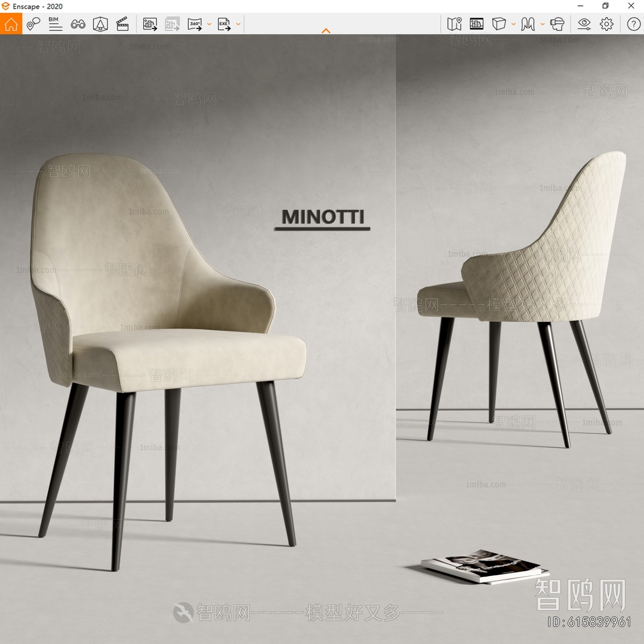Screen dimensions: 644x644
Task: Expand navigation mode dropdown arrow
Action: (542, 24)
